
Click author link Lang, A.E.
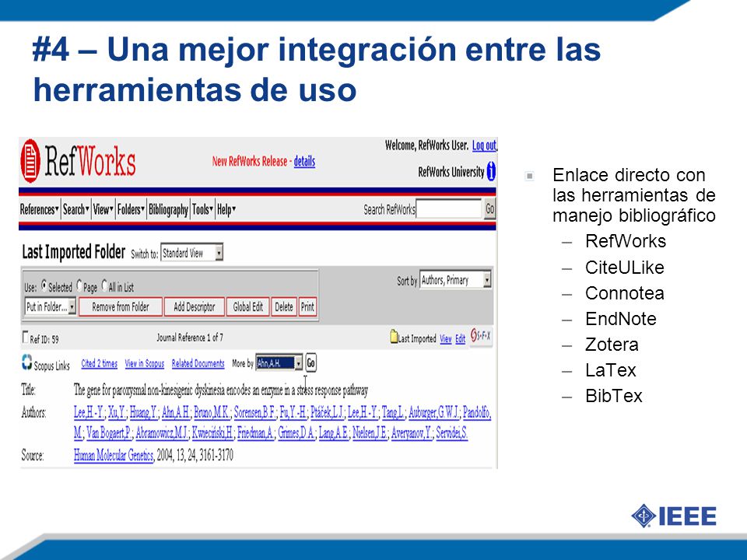point(334,433)
